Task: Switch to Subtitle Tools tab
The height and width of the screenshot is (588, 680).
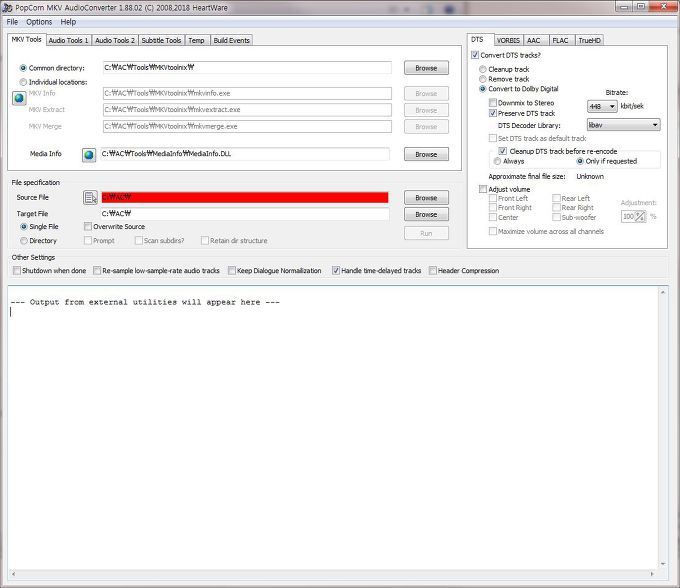Action: [161, 40]
